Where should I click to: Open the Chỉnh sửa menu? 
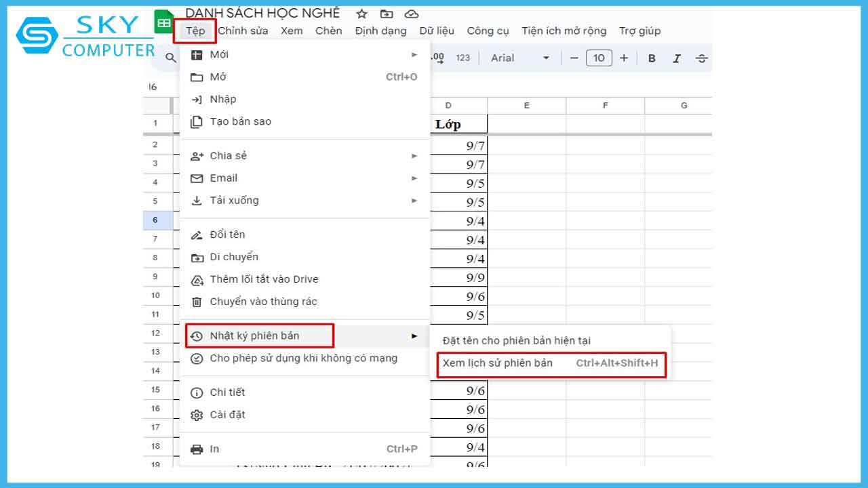pyautogui.click(x=243, y=31)
